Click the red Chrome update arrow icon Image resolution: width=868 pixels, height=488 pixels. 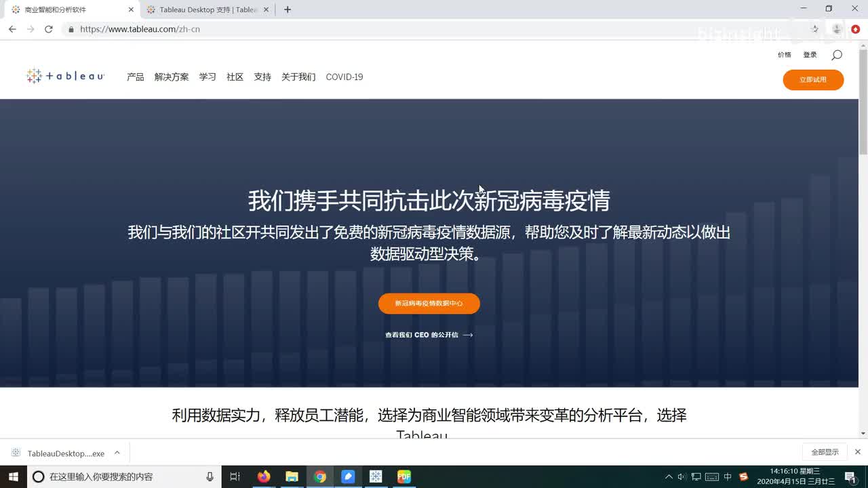[x=856, y=29]
